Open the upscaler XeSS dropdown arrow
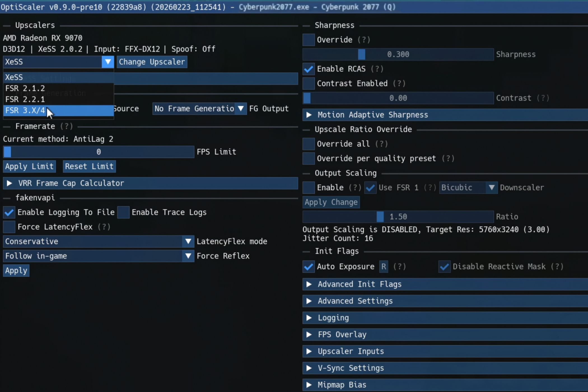Viewport: 588px width, 392px height. tap(108, 62)
